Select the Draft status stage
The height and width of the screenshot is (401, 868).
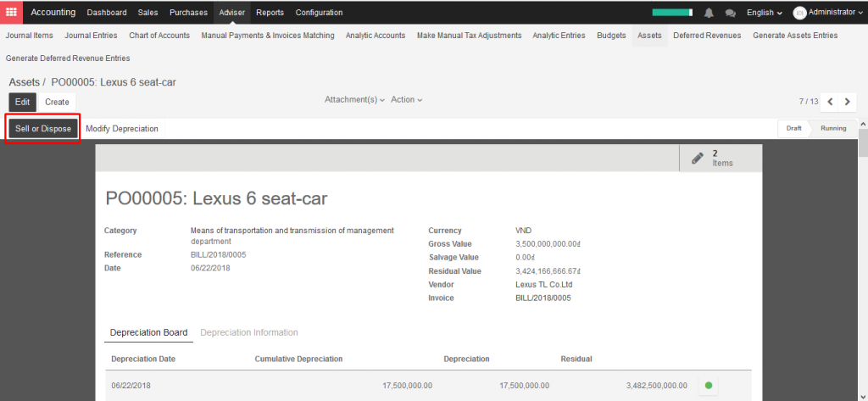(793, 128)
